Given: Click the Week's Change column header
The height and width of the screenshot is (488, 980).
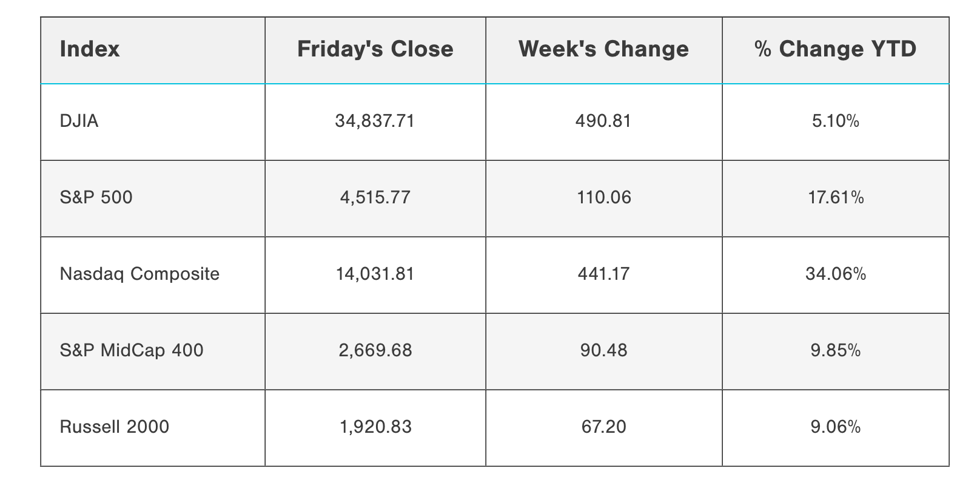Looking at the screenshot, I should coord(603,49).
